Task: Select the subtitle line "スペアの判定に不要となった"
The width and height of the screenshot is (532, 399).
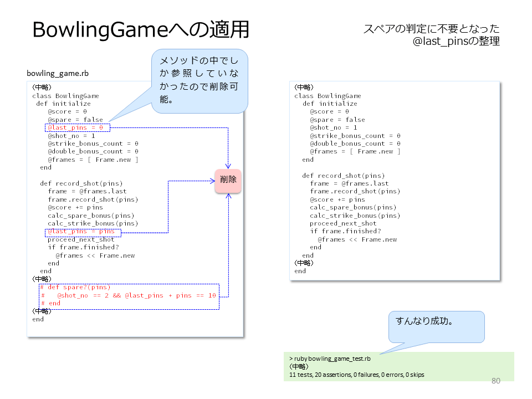Action: point(431,29)
